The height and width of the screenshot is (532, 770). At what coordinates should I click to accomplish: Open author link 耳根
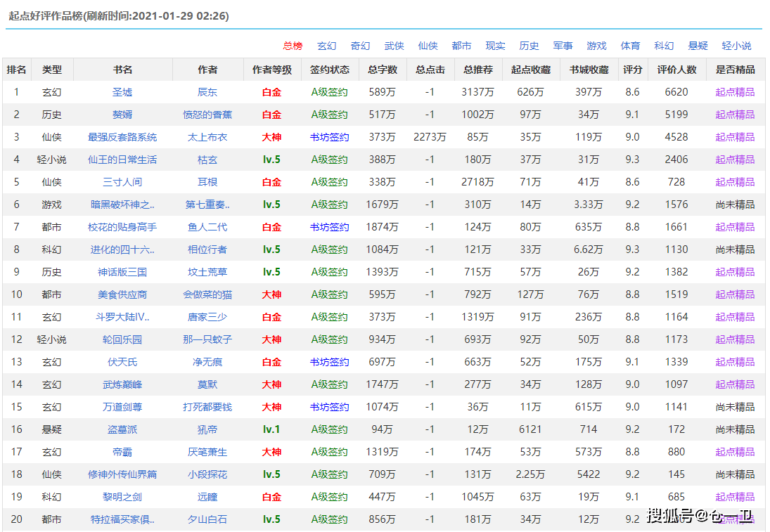(207, 183)
